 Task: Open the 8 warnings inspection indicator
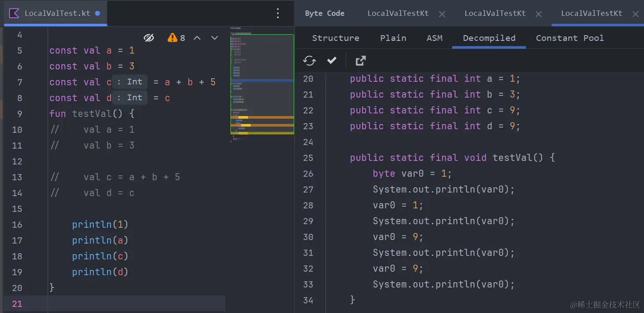click(x=176, y=38)
